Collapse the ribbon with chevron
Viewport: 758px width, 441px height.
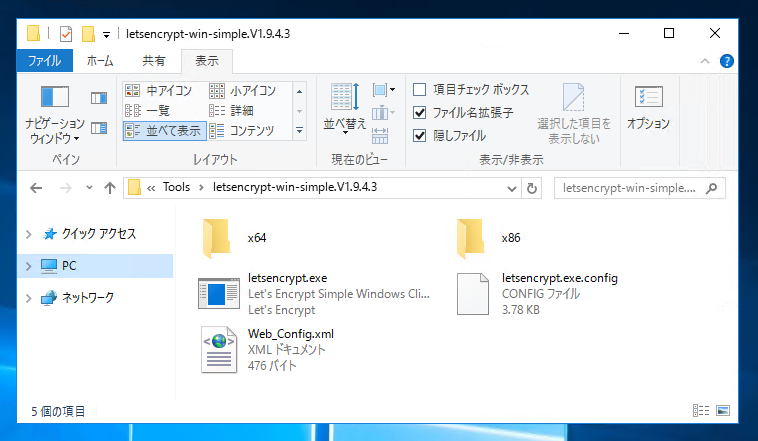tap(705, 61)
